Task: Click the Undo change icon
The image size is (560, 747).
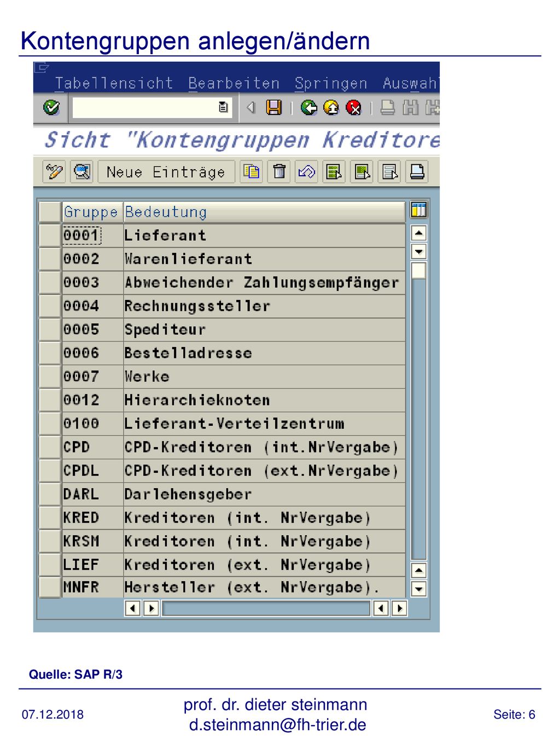Action: [306, 172]
